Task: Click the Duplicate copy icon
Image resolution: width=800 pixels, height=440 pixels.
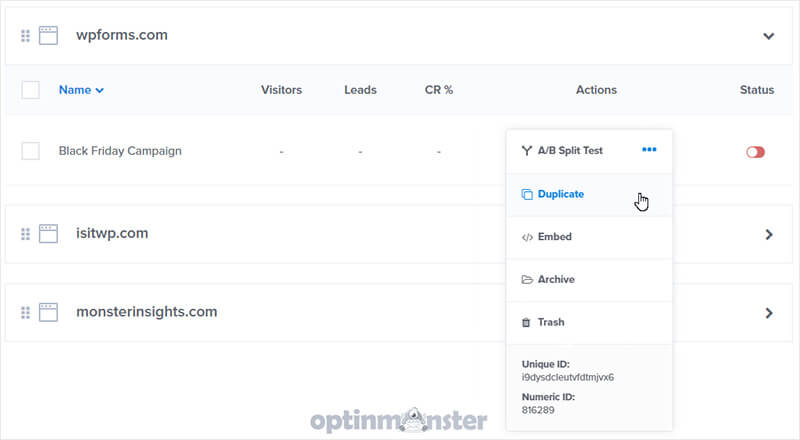Action: point(527,194)
